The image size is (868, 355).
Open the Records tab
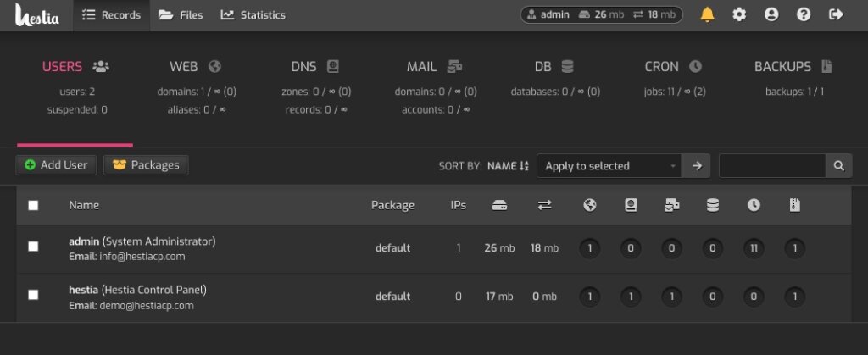111,15
